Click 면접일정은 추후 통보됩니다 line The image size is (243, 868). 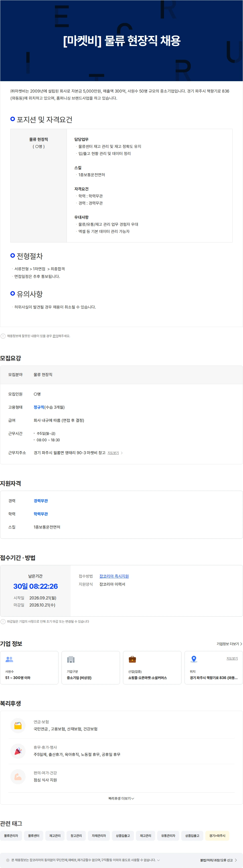coord(37,276)
